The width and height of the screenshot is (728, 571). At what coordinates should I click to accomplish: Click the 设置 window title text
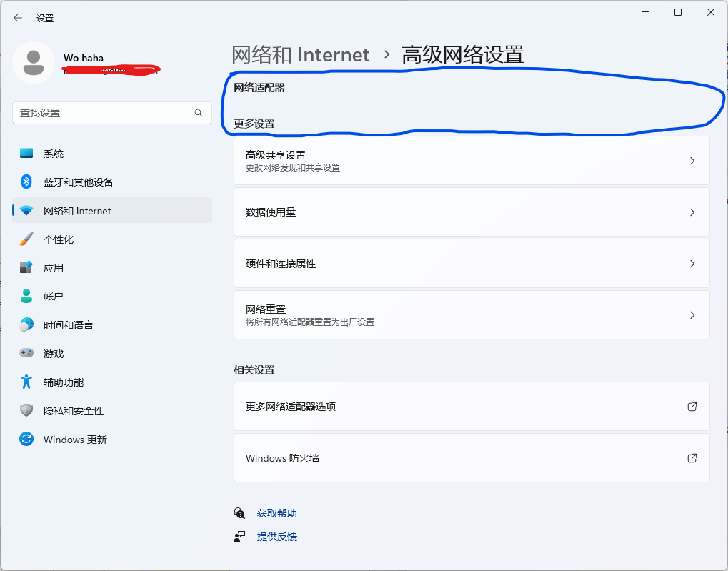pyautogui.click(x=45, y=18)
